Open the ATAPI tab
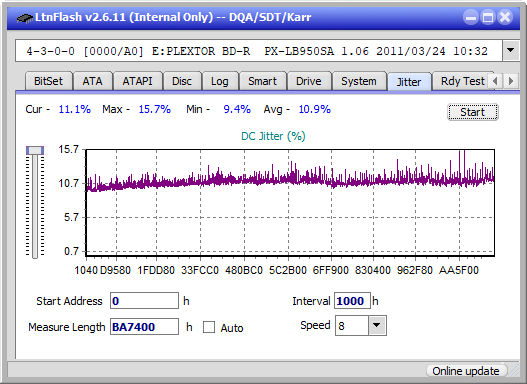 [x=137, y=81]
